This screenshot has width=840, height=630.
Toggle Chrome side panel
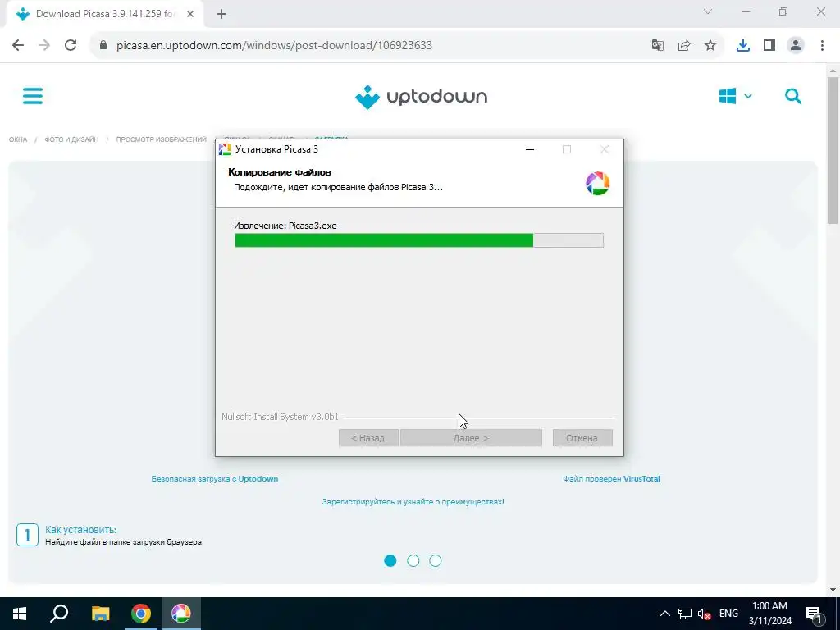tap(769, 45)
